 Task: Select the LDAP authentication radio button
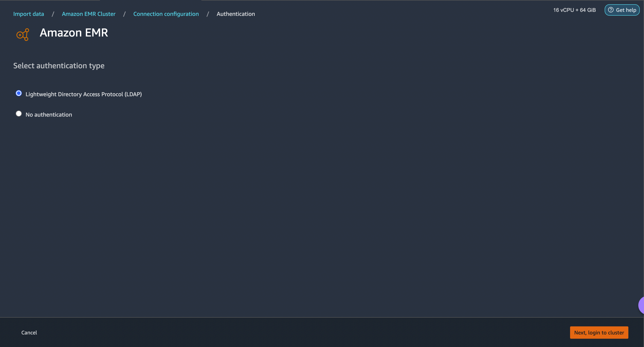tap(19, 93)
